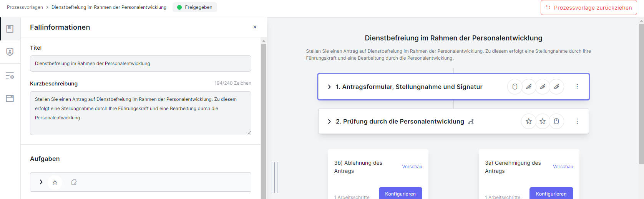This screenshot has height=199, width=644.
Task: Open the user shield sidebar icon
Action: [10, 52]
